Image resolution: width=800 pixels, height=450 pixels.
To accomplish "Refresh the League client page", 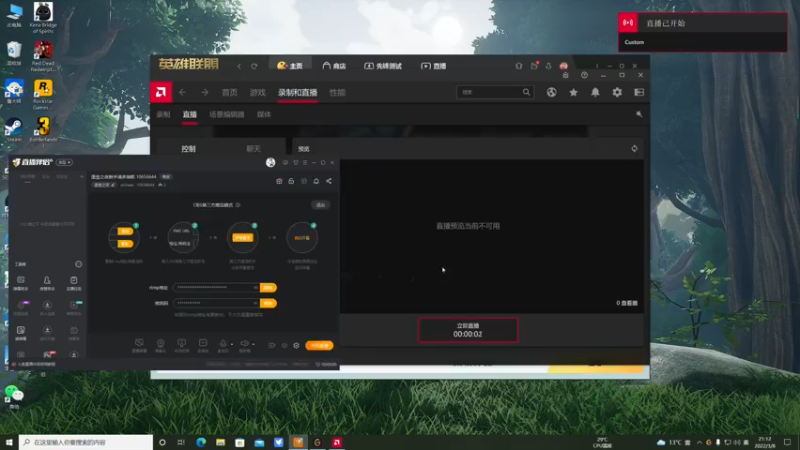I will point(254,66).
